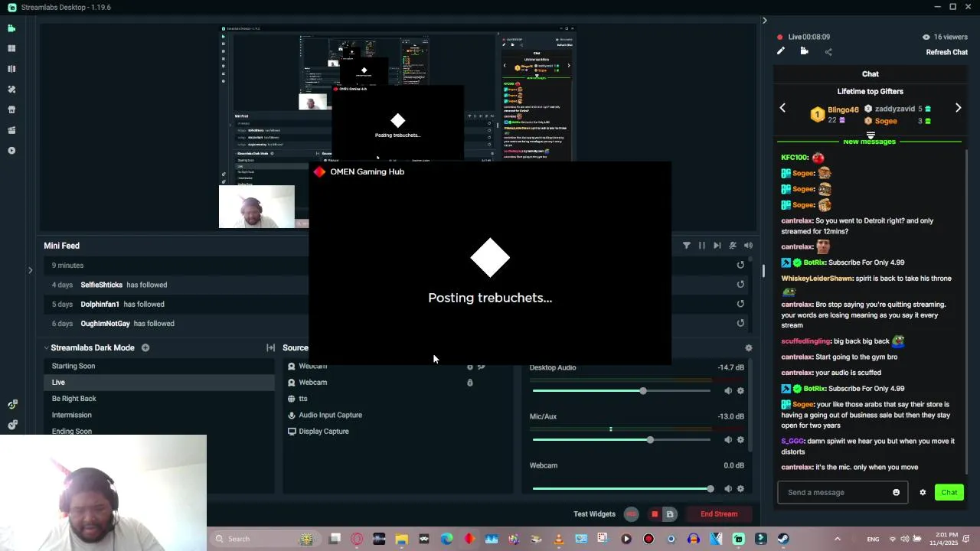This screenshot has height=551, width=980.
Task: Click the video camera icon under live timer
Action: pos(804,51)
